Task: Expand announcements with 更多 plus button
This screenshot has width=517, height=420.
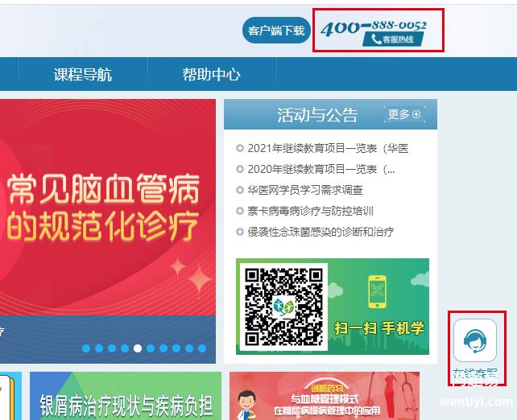Action: pos(404,114)
